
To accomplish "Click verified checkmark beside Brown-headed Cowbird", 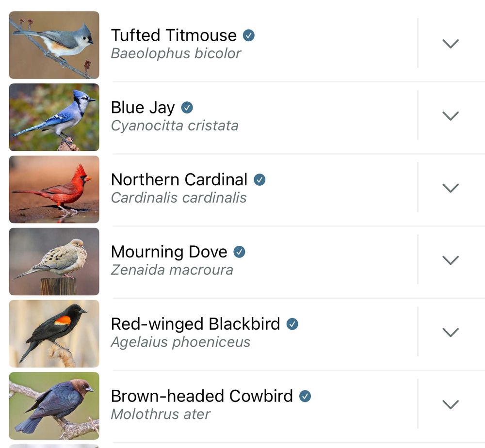I will (305, 396).
